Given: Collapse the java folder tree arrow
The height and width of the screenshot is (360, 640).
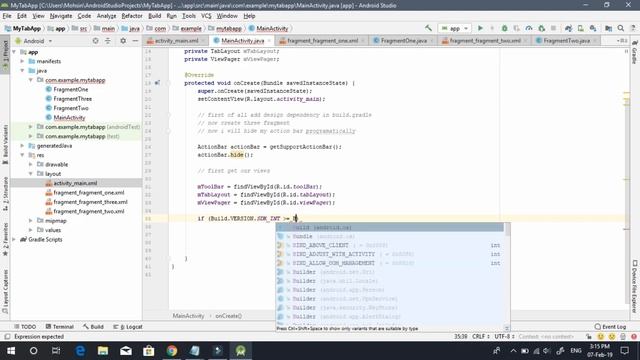Looking at the screenshot, I should (22, 71).
